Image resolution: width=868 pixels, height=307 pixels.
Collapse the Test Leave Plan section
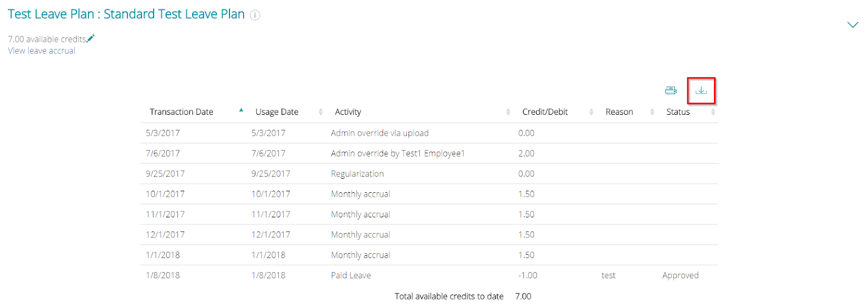tap(853, 24)
